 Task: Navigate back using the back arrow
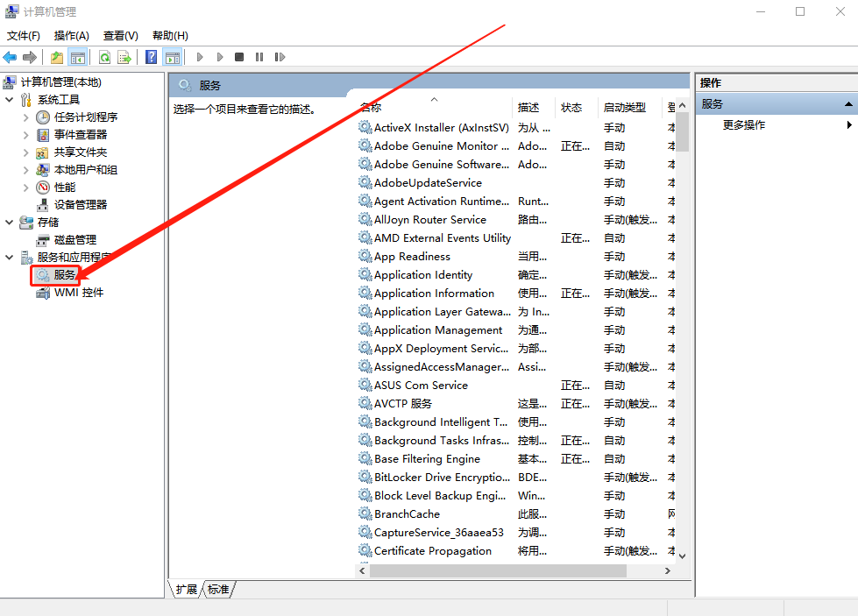pos(10,57)
